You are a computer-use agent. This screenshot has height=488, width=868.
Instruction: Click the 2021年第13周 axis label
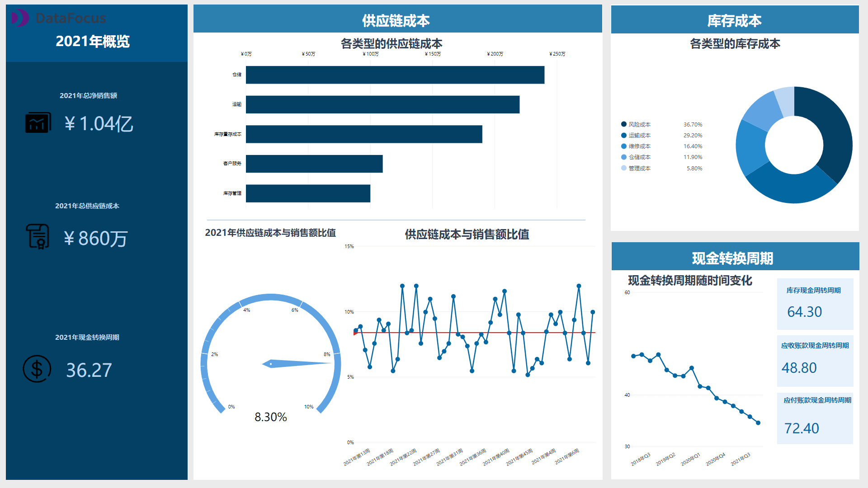pos(357,457)
